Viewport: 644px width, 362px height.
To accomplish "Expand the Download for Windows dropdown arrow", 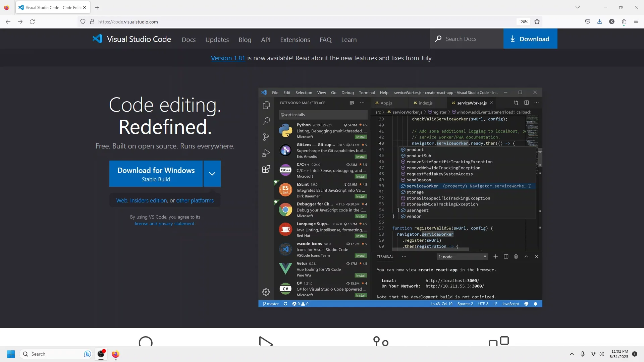I will (x=212, y=174).
